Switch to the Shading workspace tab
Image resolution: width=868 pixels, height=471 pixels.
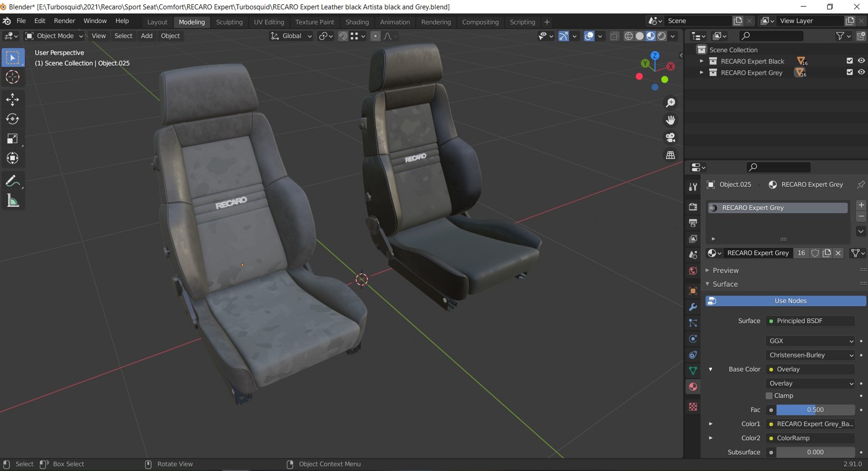click(357, 22)
